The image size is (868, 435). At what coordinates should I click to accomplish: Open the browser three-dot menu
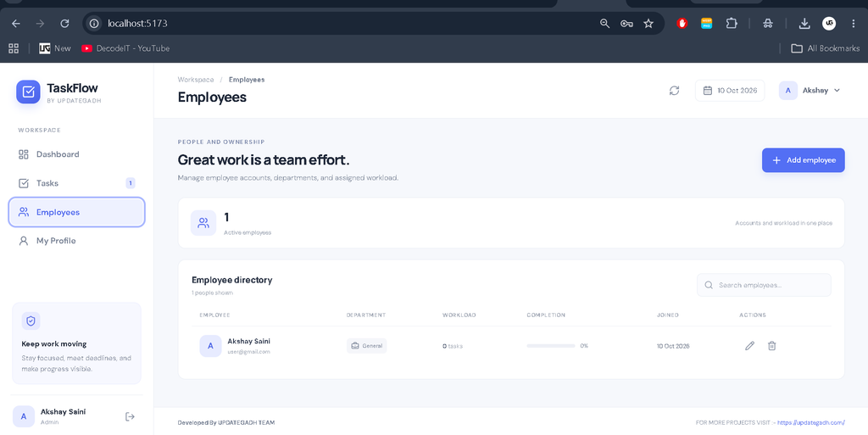pos(854,23)
